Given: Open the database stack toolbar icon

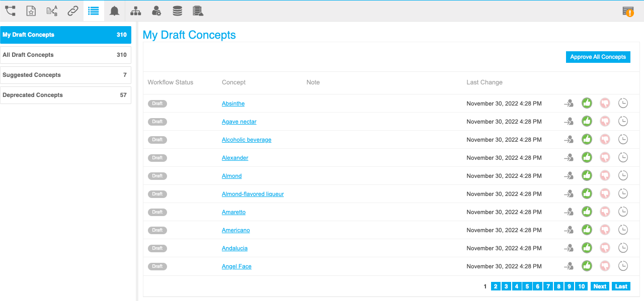Looking at the screenshot, I should [177, 10].
